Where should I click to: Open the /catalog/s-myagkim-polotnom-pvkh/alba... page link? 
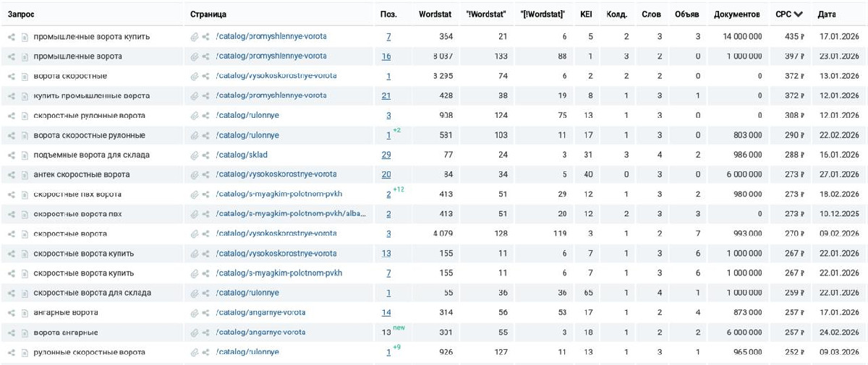tap(291, 214)
